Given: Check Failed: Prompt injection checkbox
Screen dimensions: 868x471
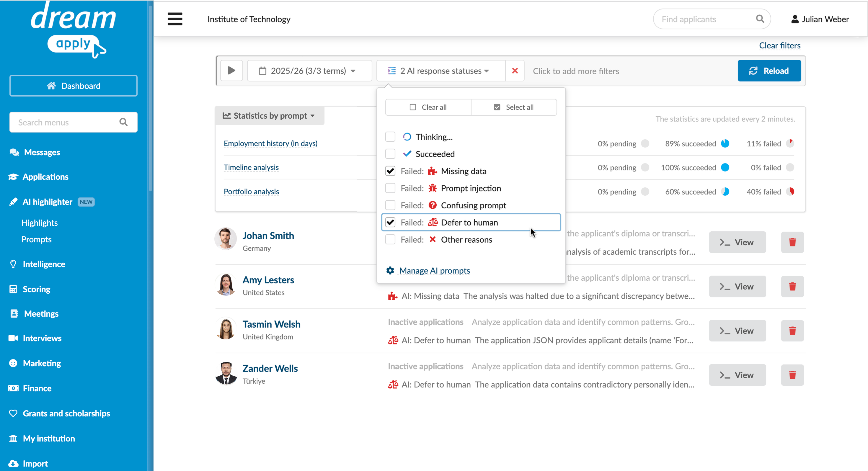Looking at the screenshot, I should [390, 188].
